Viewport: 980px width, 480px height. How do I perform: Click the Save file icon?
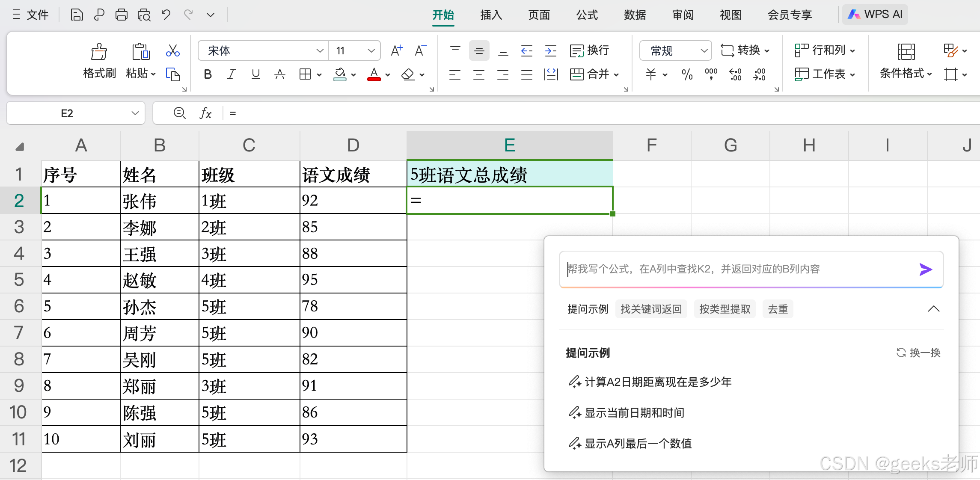(77, 15)
